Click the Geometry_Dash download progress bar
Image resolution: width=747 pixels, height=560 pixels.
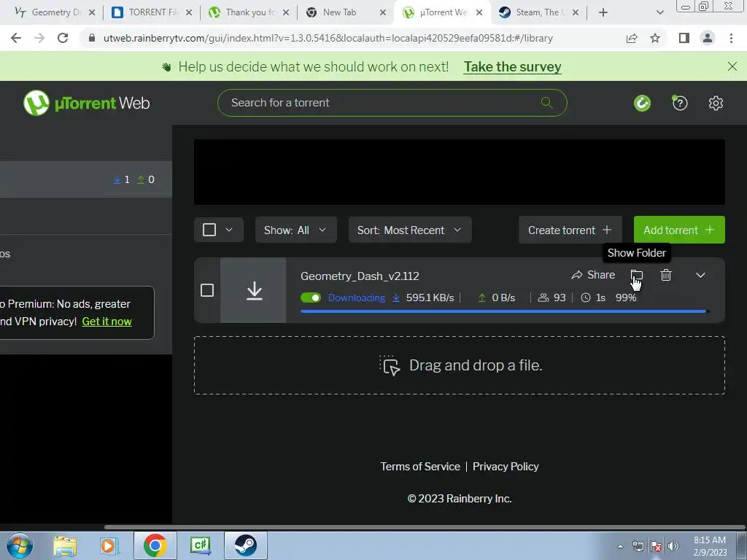click(x=505, y=311)
